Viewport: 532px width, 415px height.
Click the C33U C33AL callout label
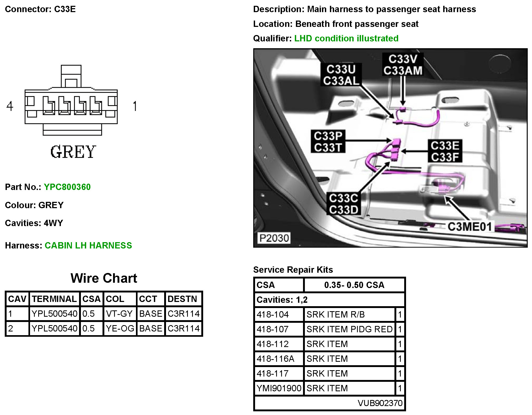(x=341, y=75)
